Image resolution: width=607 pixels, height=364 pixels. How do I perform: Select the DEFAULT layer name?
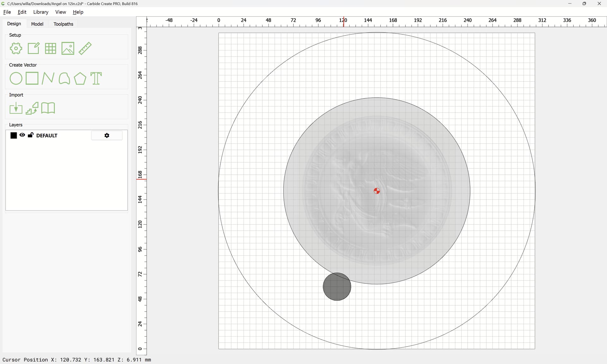click(47, 136)
